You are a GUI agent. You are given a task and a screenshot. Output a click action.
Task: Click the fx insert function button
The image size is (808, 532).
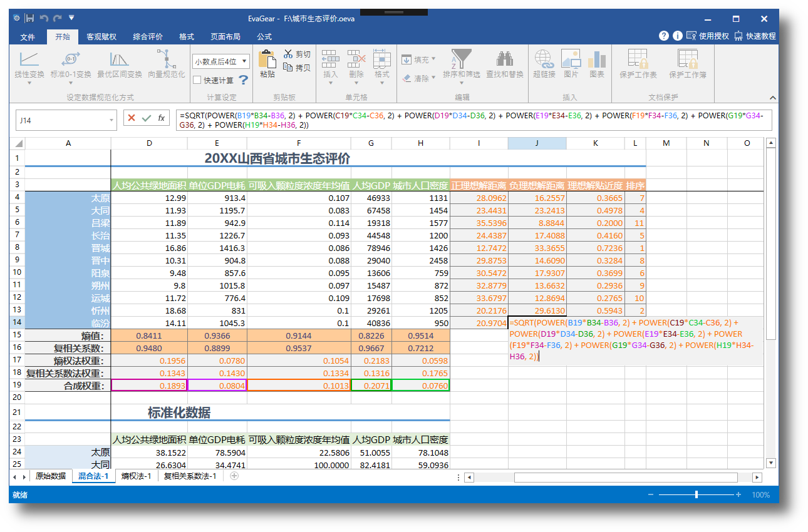coord(161,118)
